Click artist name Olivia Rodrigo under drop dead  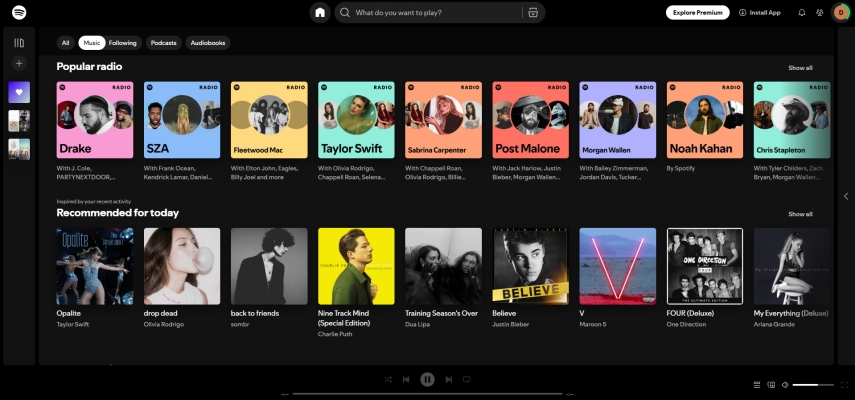coord(164,324)
